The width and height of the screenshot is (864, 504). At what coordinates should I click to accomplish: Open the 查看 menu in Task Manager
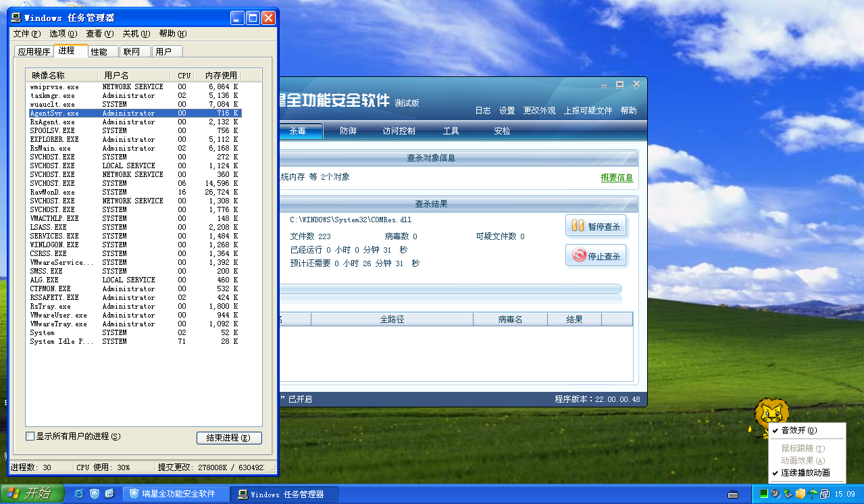click(100, 34)
